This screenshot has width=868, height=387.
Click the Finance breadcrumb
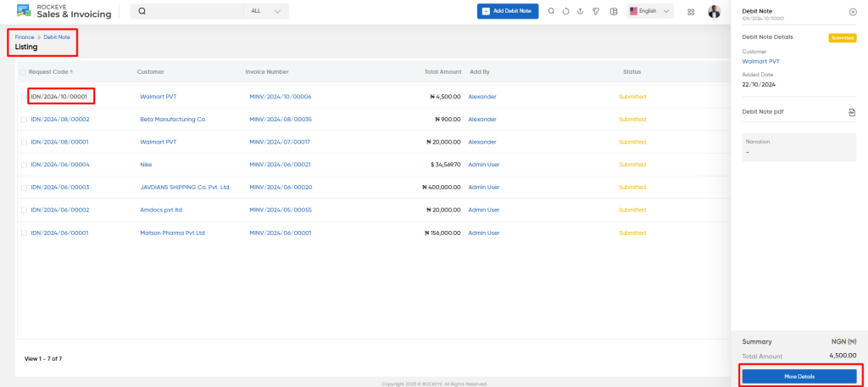point(25,37)
